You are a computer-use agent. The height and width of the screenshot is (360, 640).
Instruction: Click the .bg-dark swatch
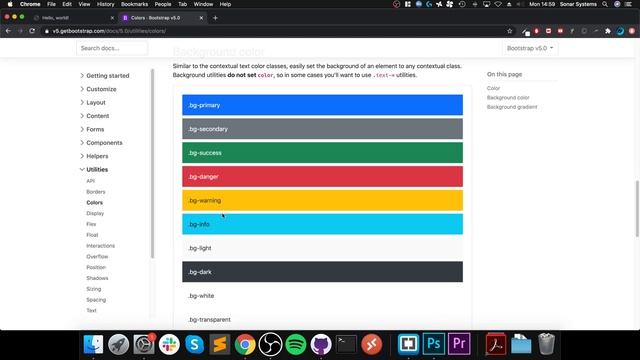coord(322,272)
